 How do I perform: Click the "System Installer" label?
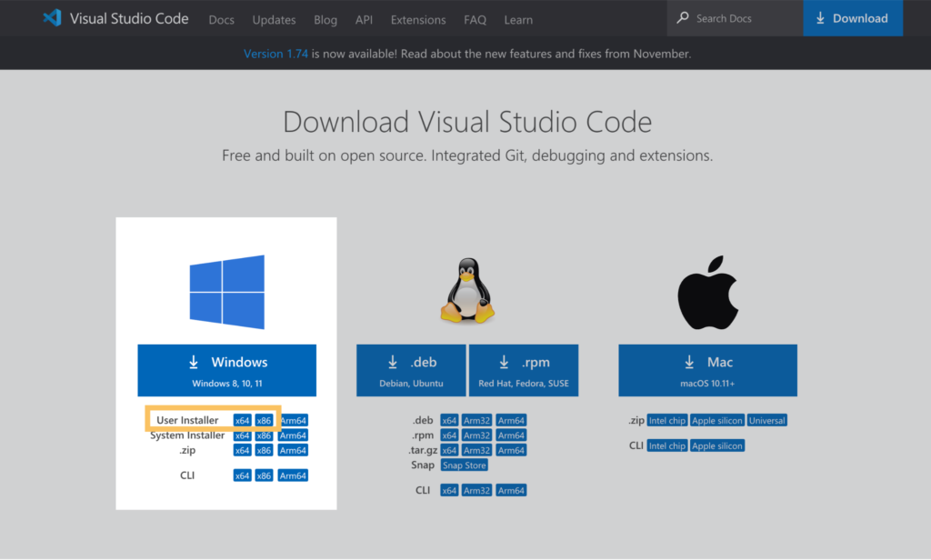[x=187, y=435]
